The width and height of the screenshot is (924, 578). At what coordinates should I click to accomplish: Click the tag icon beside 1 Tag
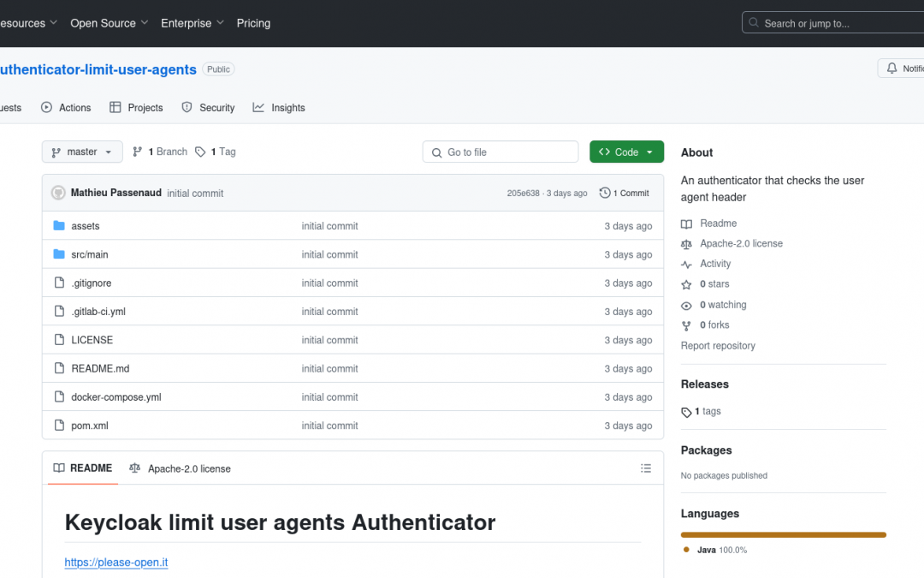[x=200, y=152]
